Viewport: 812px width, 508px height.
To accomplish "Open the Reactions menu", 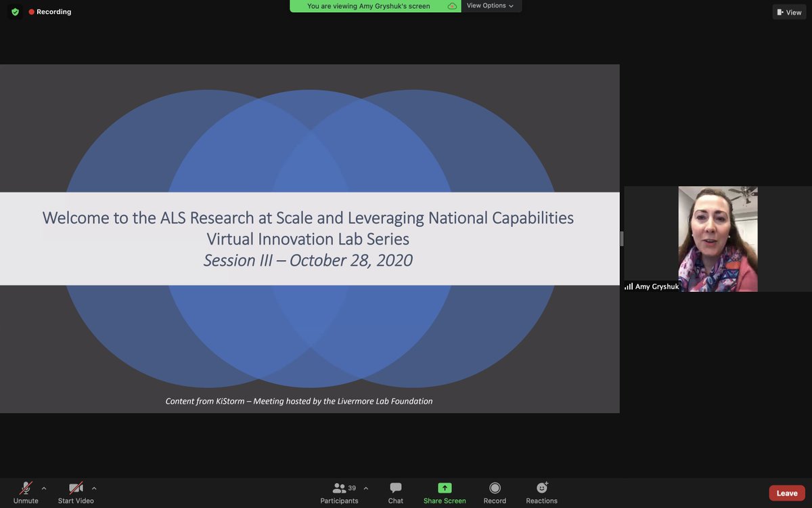I will (x=542, y=492).
